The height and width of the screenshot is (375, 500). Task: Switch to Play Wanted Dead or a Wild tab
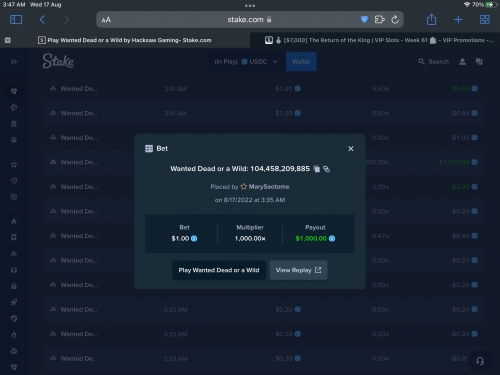pyautogui.click(x=125, y=40)
